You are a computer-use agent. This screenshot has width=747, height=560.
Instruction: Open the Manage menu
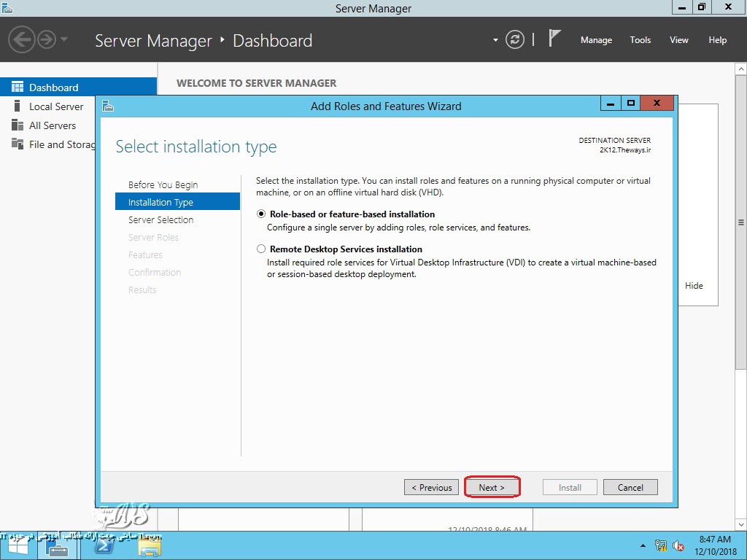596,40
